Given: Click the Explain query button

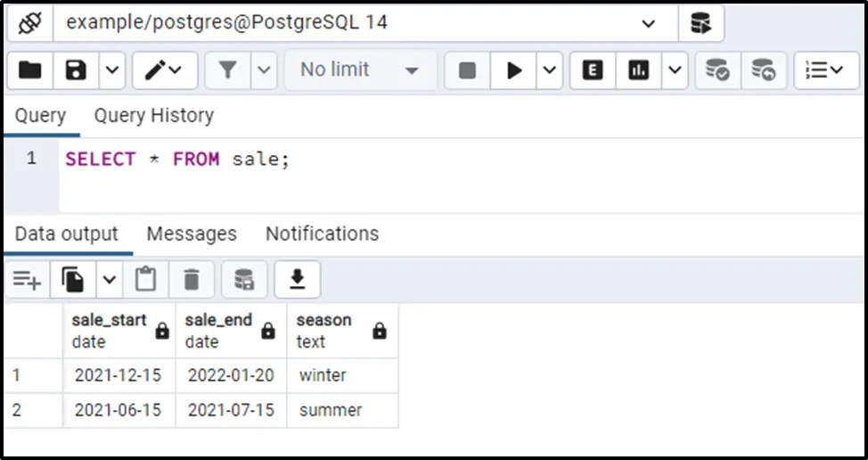Looking at the screenshot, I should [x=593, y=70].
